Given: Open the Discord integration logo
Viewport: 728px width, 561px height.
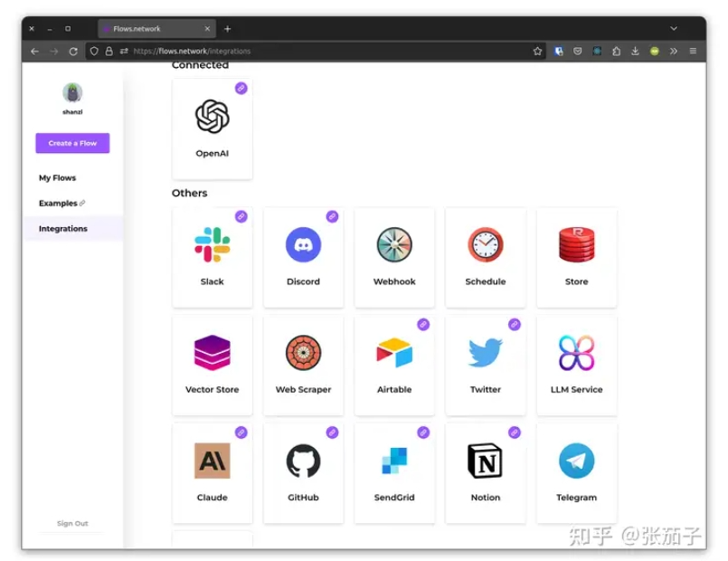Looking at the screenshot, I should pyautogui.click(x=303, y=244).
